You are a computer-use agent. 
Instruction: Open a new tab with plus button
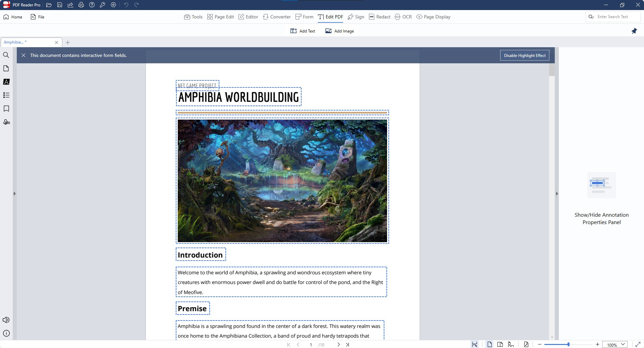point(68,42)
